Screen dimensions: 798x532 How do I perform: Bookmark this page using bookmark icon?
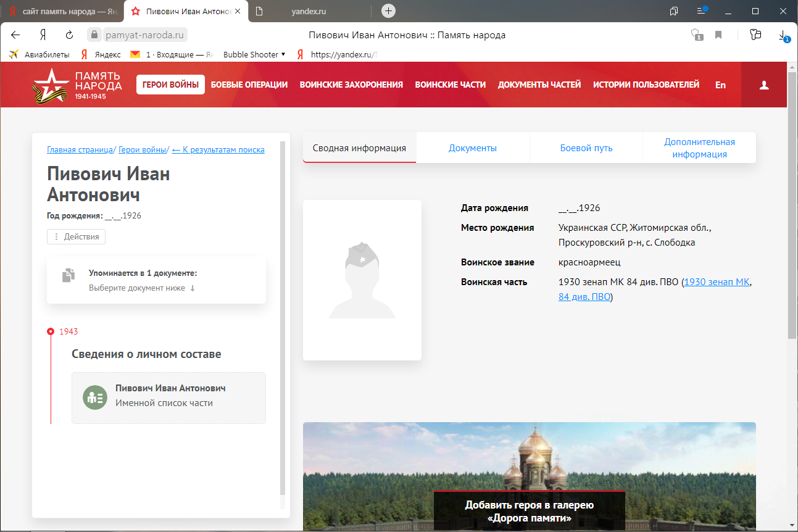pos(718,35)
